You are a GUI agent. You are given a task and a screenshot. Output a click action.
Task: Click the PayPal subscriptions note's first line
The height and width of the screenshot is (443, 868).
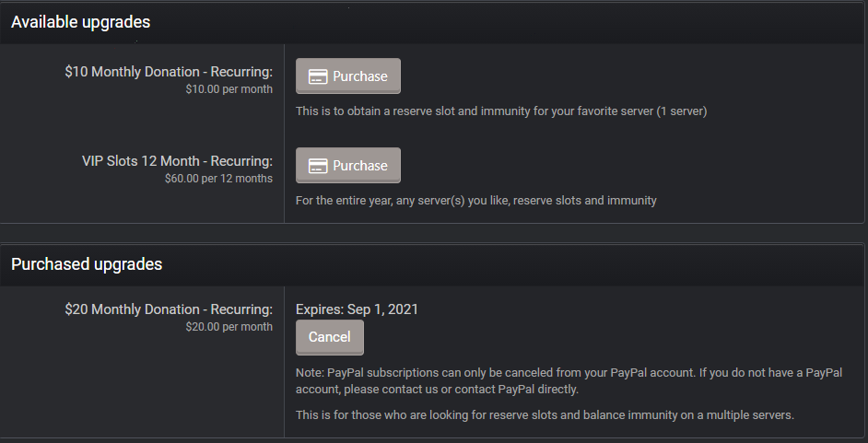pyautogui.click(x=569, y=372)
